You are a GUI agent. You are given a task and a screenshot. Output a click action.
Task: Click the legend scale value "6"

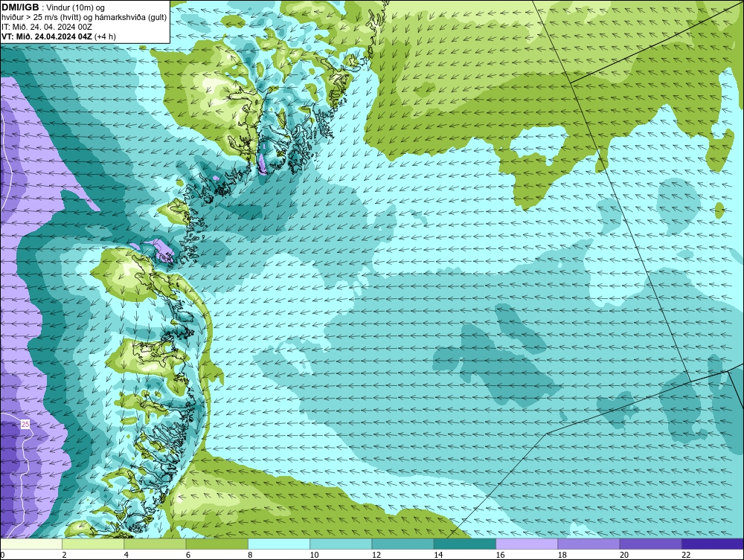188,556
